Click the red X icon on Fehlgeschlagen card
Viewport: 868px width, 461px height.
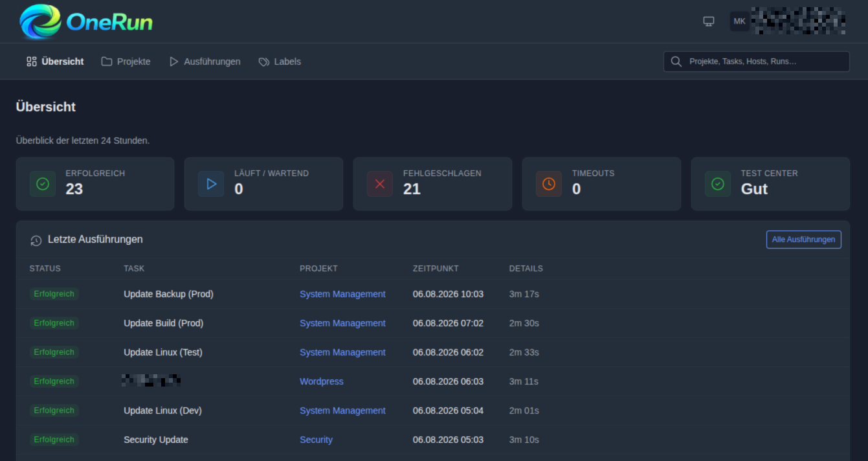(380, 184)
